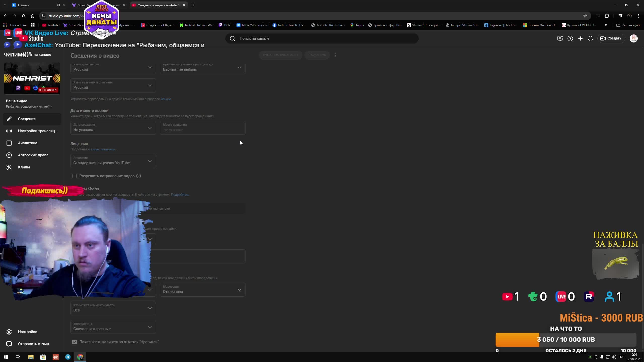Open the Windows Start menu
The width and height of the screenshot is (644, 362).
(6, 357)
